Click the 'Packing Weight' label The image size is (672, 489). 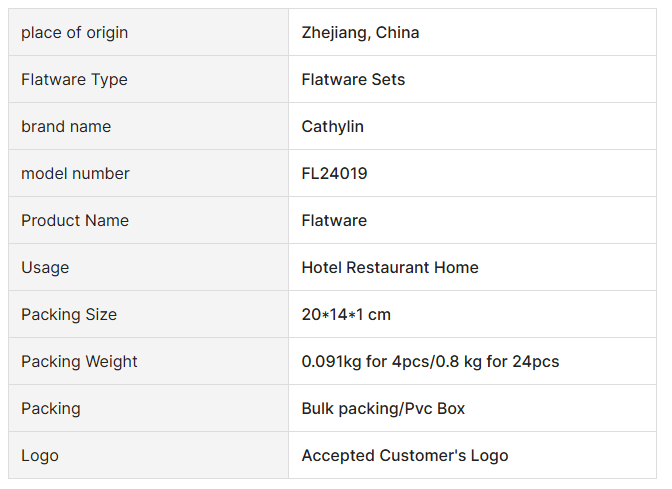point(79,362)
